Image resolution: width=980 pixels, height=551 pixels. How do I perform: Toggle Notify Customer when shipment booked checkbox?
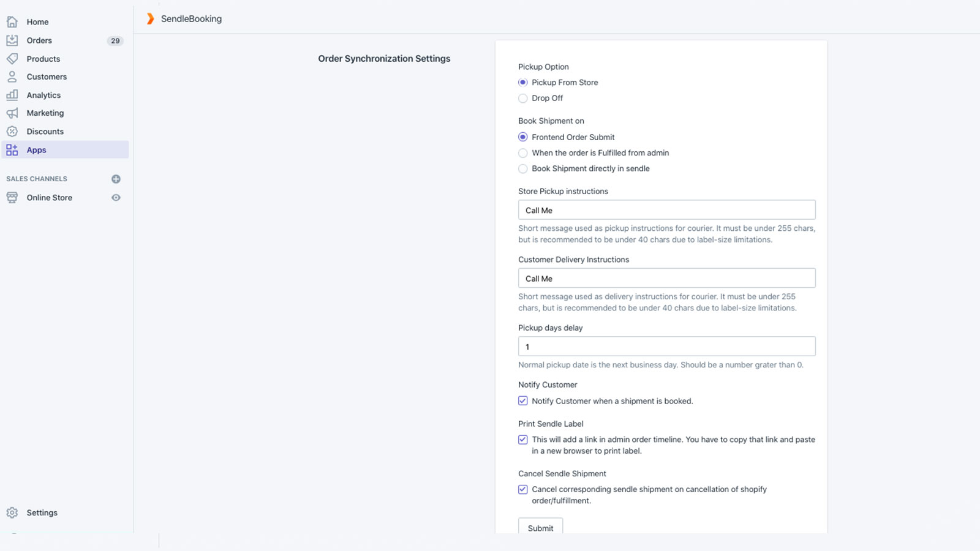click(x=522, y=401)
